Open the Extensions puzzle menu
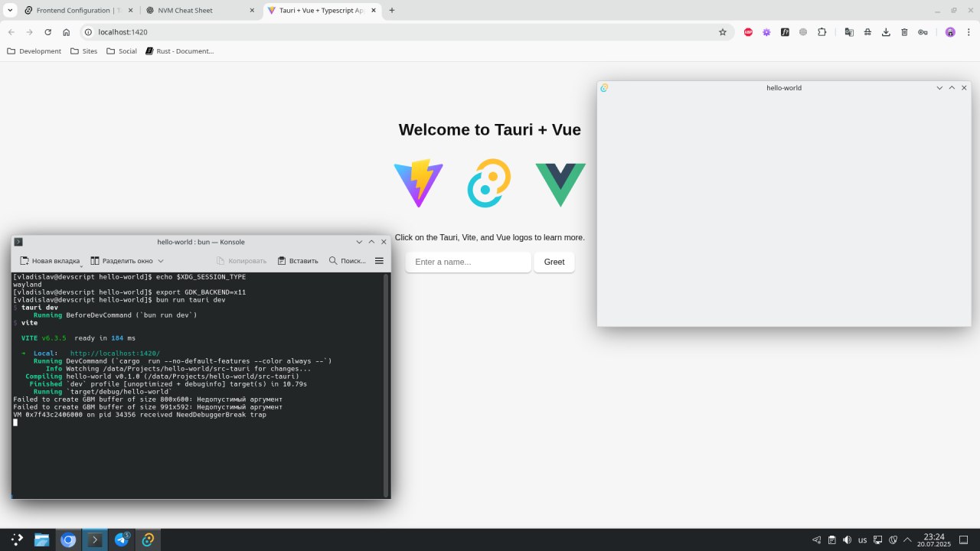The image size is (980, 551). click(x=822, y=32)
